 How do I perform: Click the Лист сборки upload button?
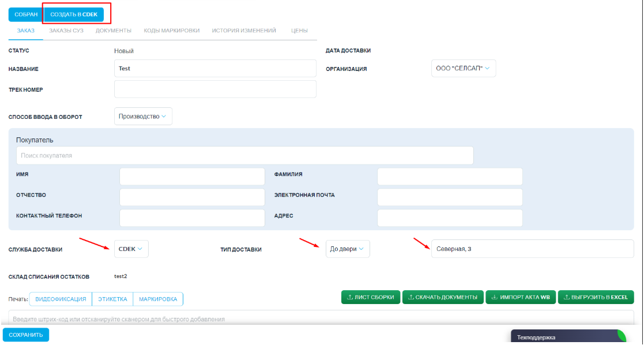pyautogui.click(x=371, y=297)
